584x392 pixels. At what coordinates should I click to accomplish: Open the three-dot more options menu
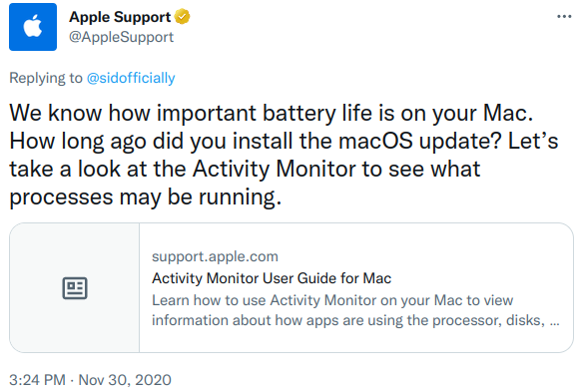click(564, 16)
